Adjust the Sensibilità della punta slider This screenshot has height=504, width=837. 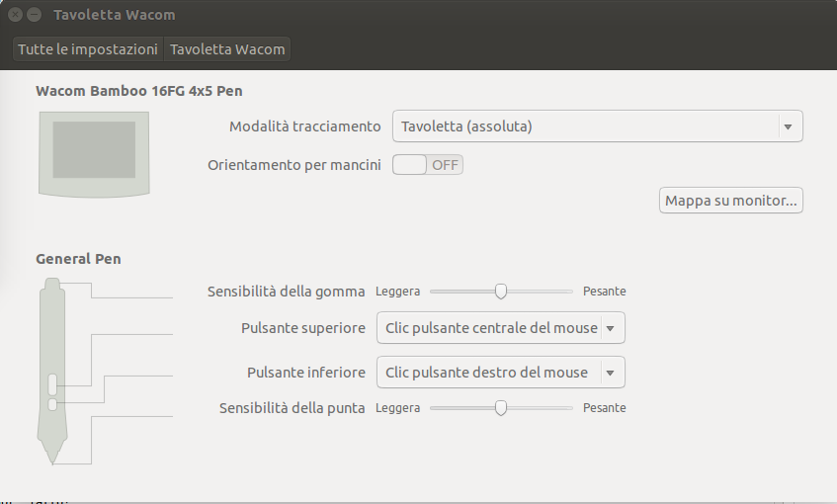pyautogui.click(x=501, y=408)
